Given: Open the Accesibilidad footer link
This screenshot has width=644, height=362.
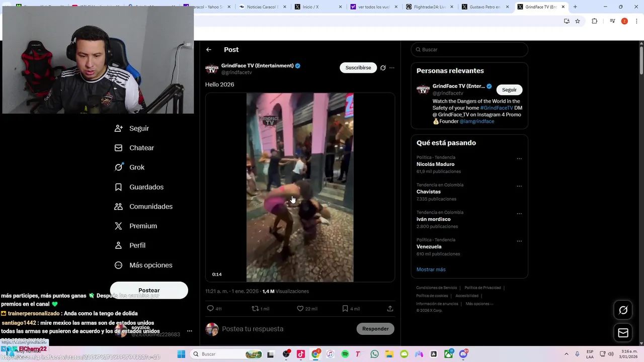Looking at the screenshot, I should 467,296.
